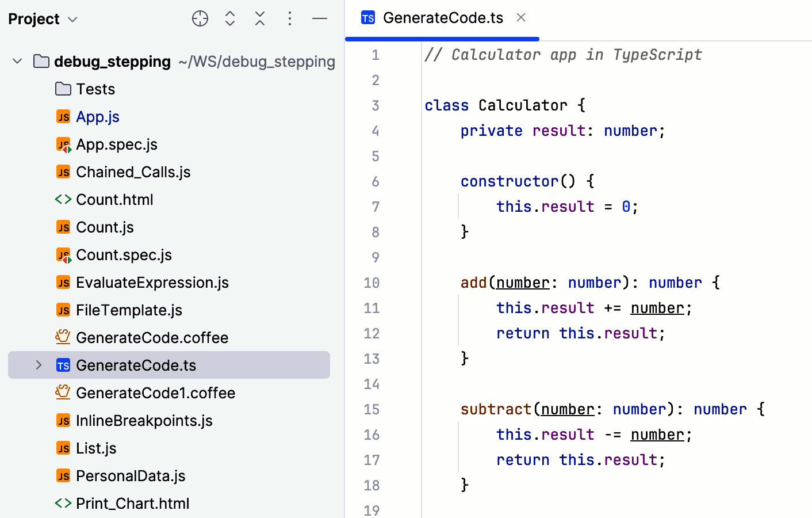Screen dimensions: 812x518
Task: Click the Collapse All icon in Project toolbar
Action: point(260,18)
